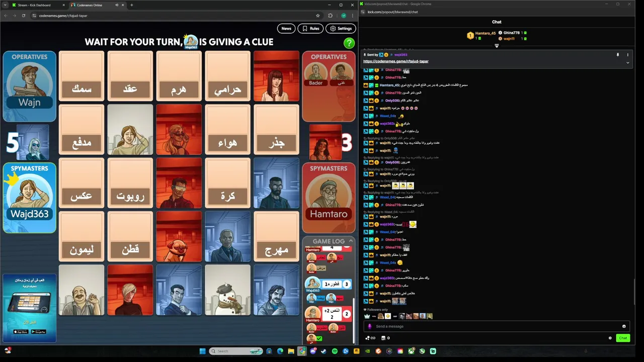Expand the chat leaderboard handle below Hamtaro_45
Screen dimensions: 644x362
click(x=497, y=46)
